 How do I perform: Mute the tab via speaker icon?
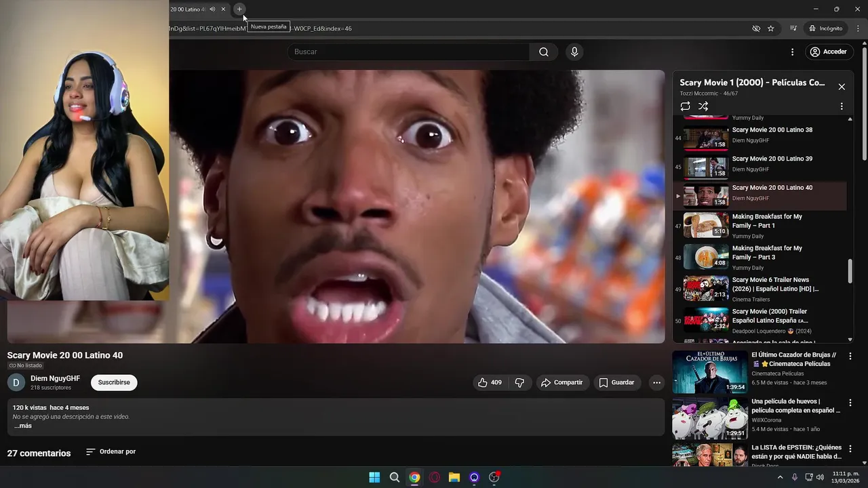point(212,9)
